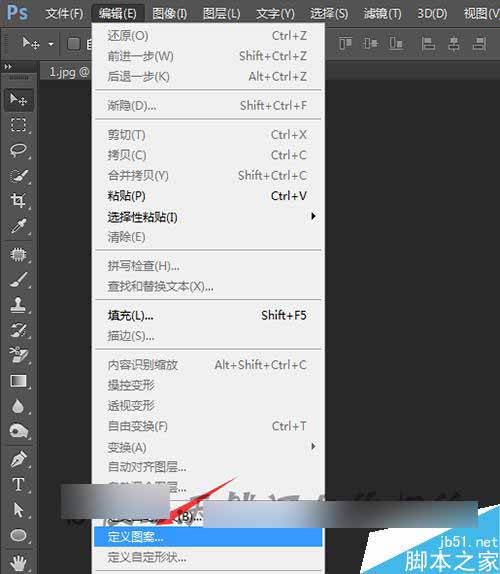Choose 查找和替换文本(X)... menu item
This screenshot has width=500, height=574.
[208, 286]
